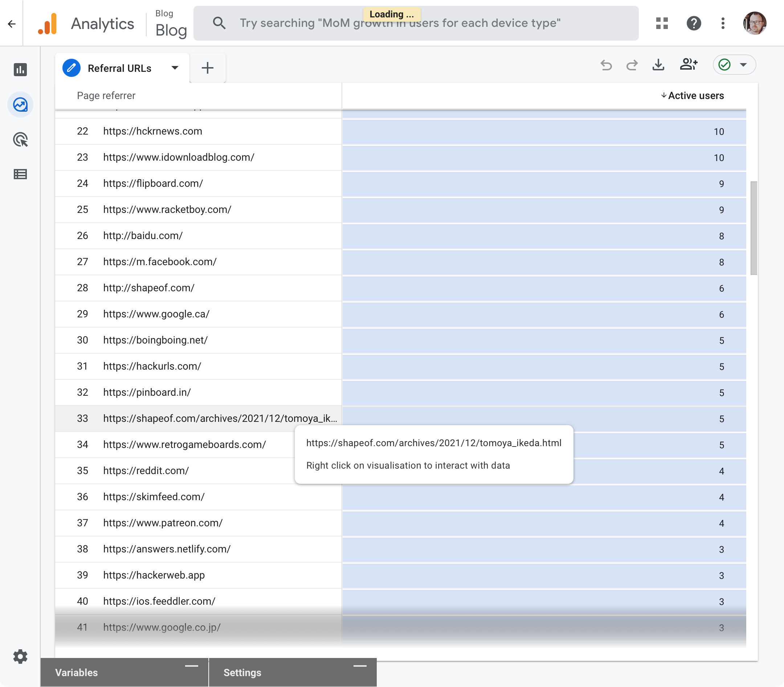Add a new tab with plus button

coord(208,68)
